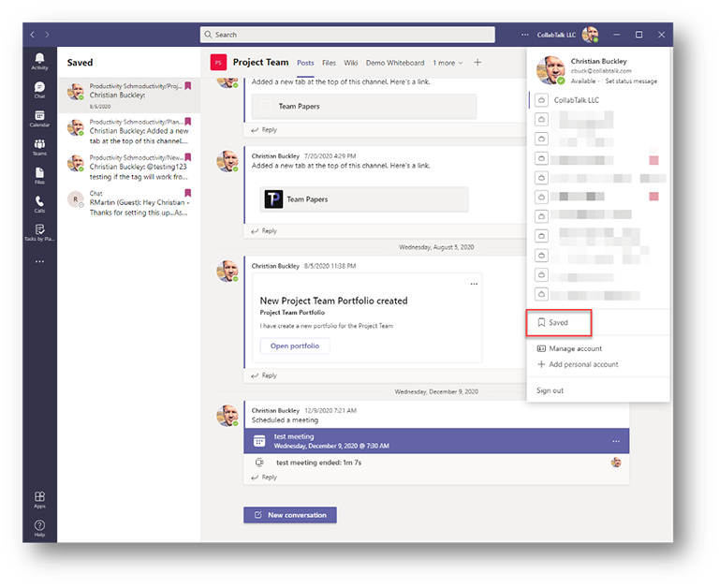This screenshot has height=588, width=719.
Task: Select CollabTalk LLC organization entry
Action: [598, 100]
